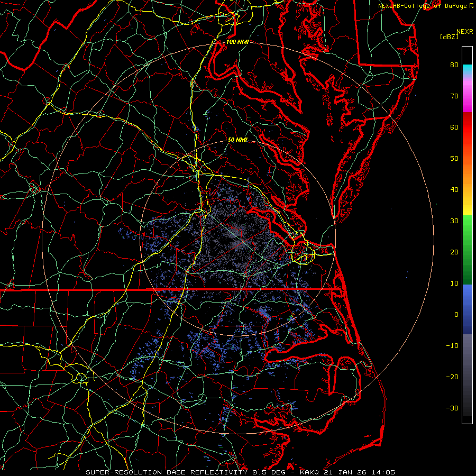Click the 0 value on the dBZ legend
This screenshot has height=476, width=476.
455,314
